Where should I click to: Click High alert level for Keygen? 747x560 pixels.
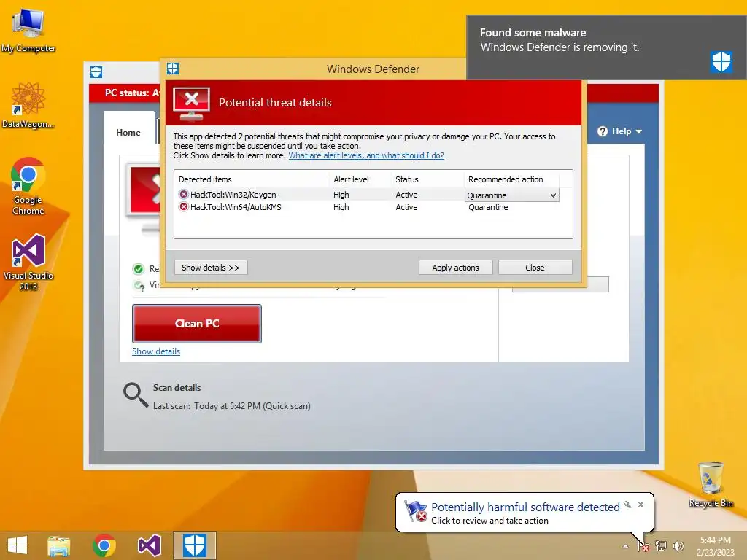(x=341, y=195)
